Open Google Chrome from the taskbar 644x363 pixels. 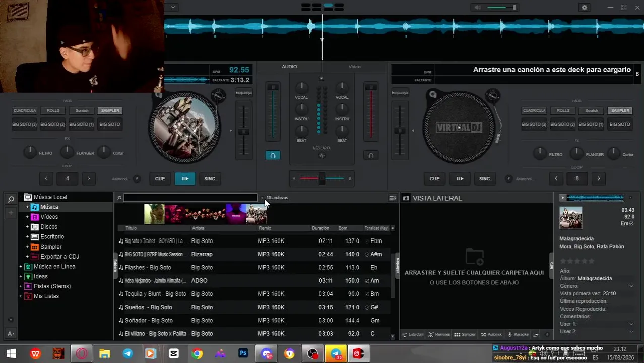click(x=198, y=354)
